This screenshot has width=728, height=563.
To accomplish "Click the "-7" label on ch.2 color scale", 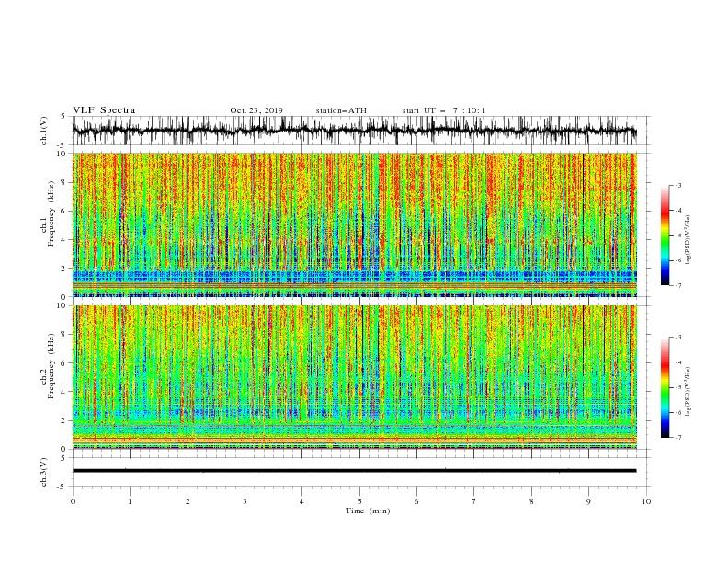I will 677,438.
